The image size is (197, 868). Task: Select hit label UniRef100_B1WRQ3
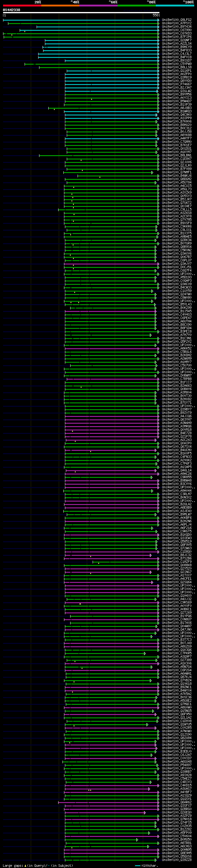(x=177, y=111)
